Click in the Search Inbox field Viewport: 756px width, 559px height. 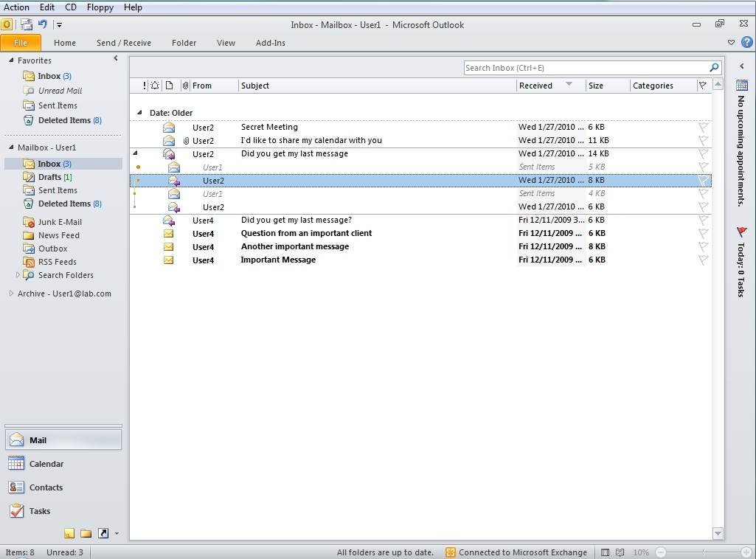[586, 68]
